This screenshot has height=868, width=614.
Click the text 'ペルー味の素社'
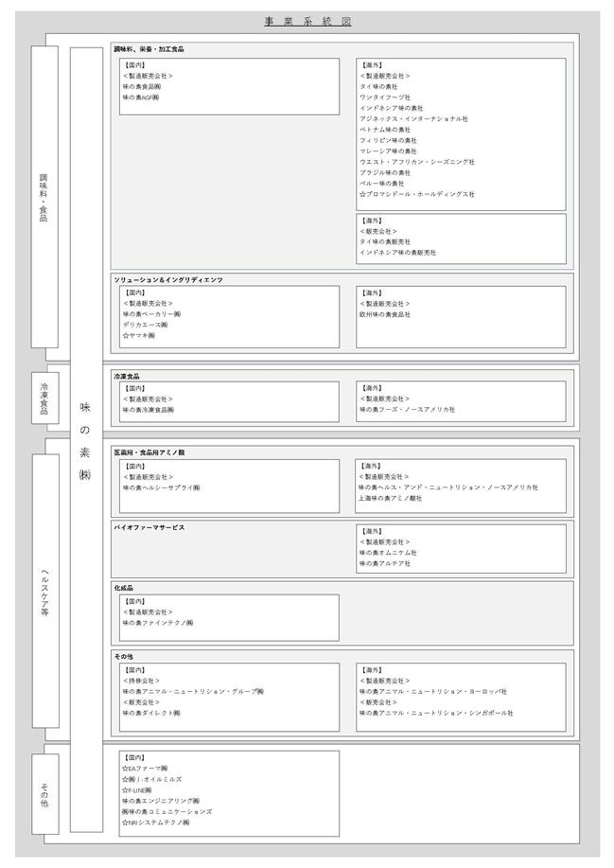click(x=382, y=184)
